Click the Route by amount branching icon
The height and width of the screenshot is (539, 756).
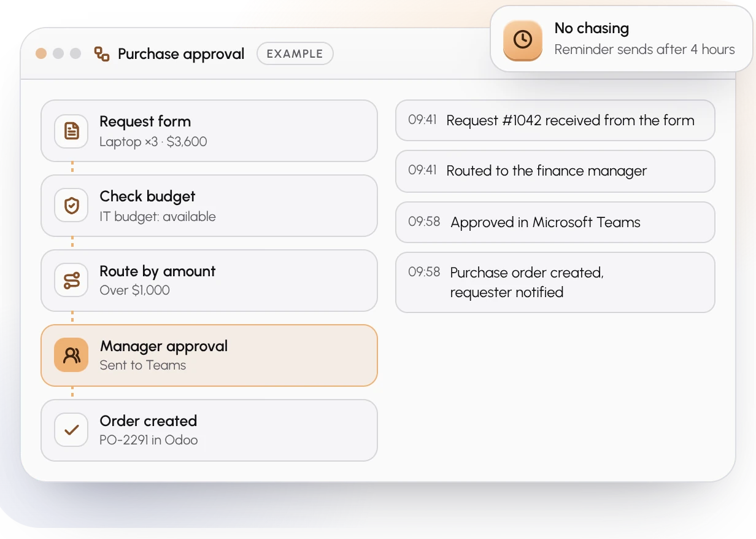[x=72, y=281]
